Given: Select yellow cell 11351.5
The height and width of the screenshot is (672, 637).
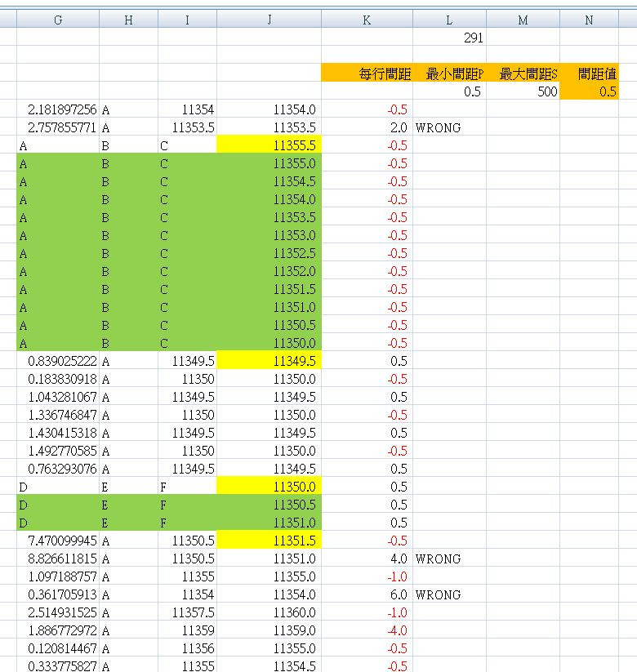Looking at the screenshot, I should click(269, 541).
